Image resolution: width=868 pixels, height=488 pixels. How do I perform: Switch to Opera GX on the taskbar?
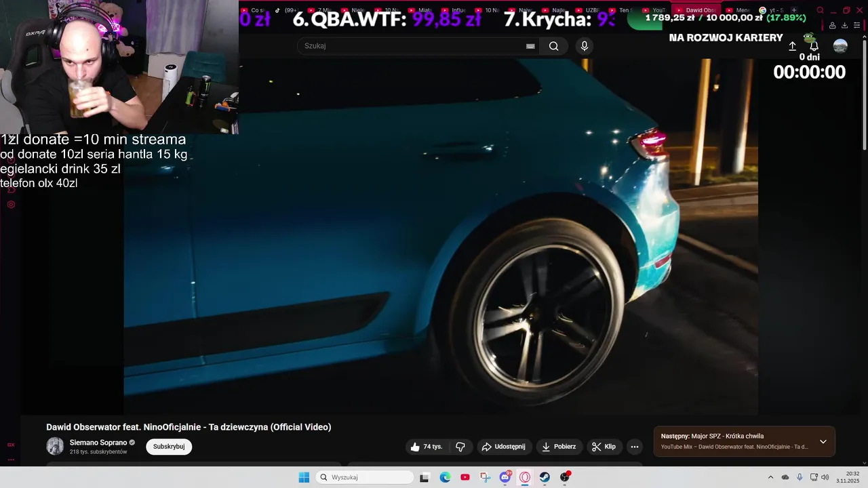coord(525,477)
